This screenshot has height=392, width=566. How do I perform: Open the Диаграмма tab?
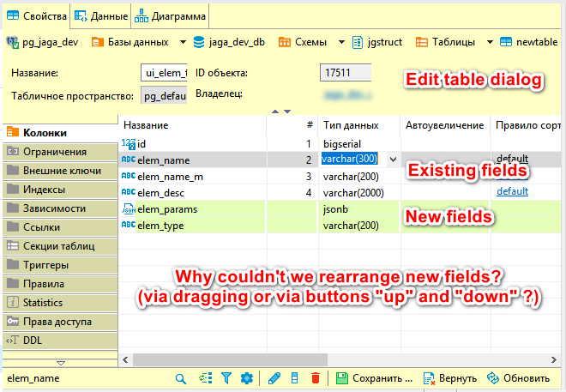point(170,16)
